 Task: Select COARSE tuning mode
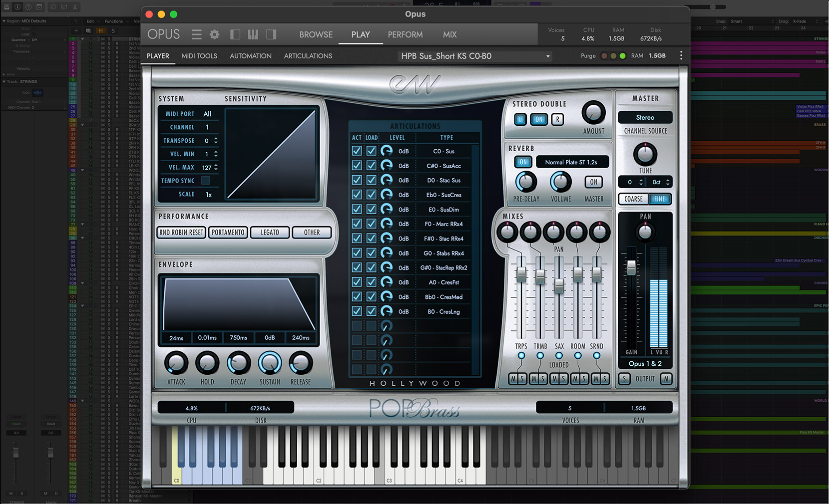pyautogui.click(x=633, y=199)
